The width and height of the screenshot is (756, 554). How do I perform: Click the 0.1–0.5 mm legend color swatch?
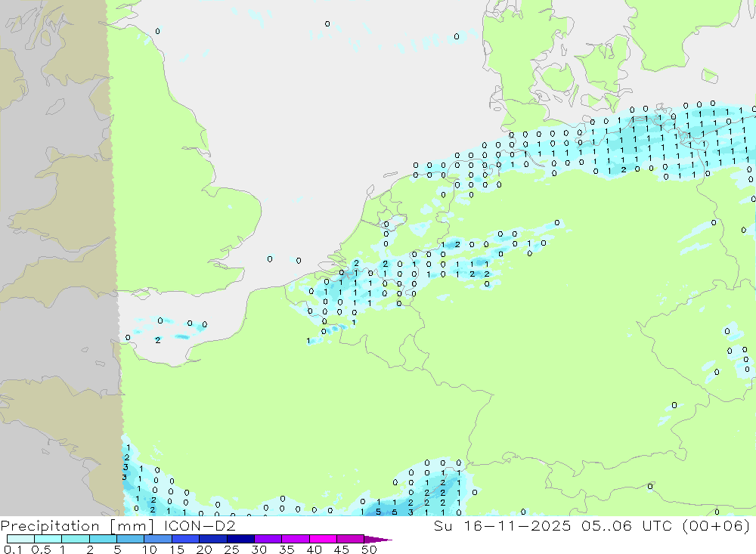(20, 539)
